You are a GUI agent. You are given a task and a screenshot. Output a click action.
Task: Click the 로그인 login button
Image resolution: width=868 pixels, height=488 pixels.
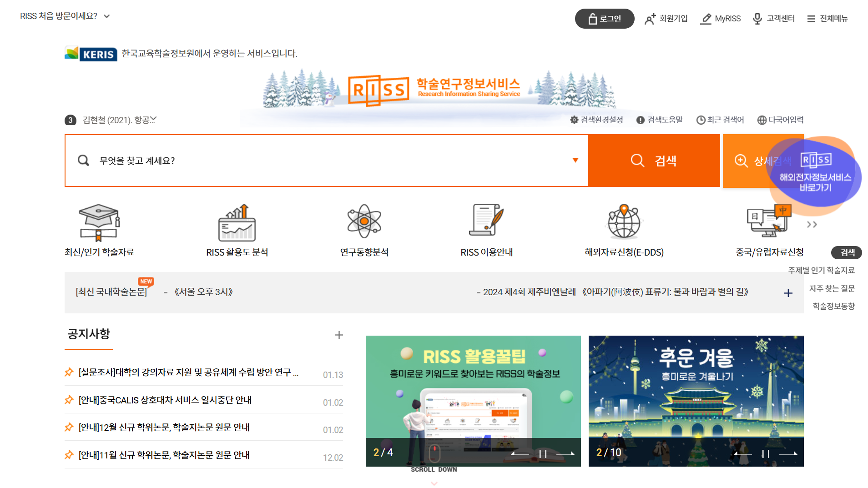(604, 19)
